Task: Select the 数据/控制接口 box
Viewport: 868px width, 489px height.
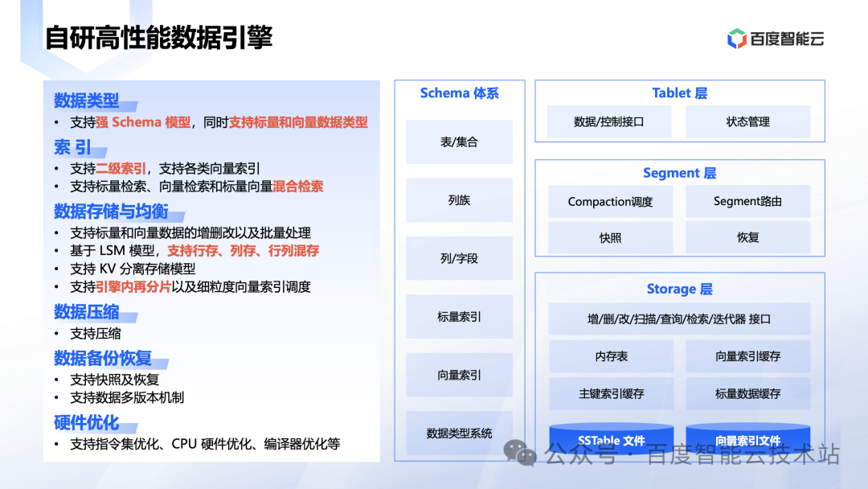Action: point(609,121)
